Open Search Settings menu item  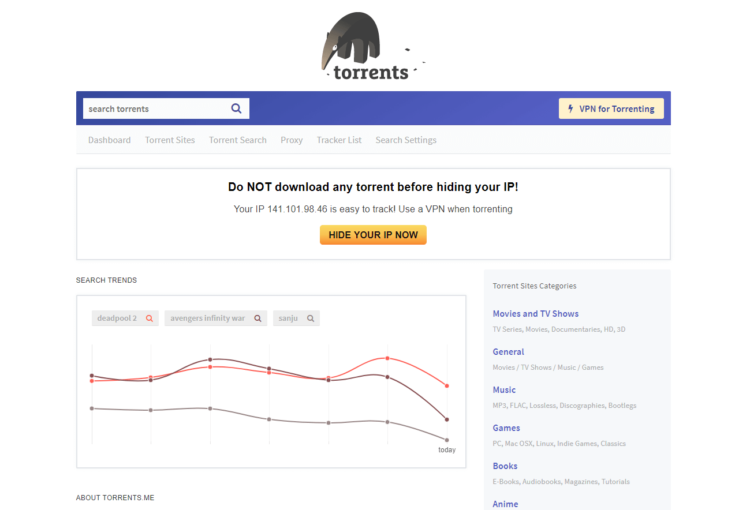coord(406,140)
